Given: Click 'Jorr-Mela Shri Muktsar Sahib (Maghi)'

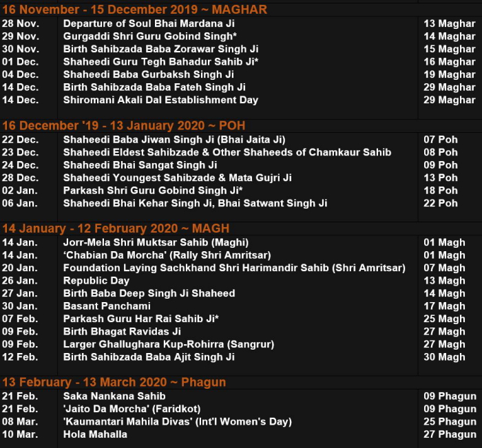Looking at the screenshot, I should 156,242.
